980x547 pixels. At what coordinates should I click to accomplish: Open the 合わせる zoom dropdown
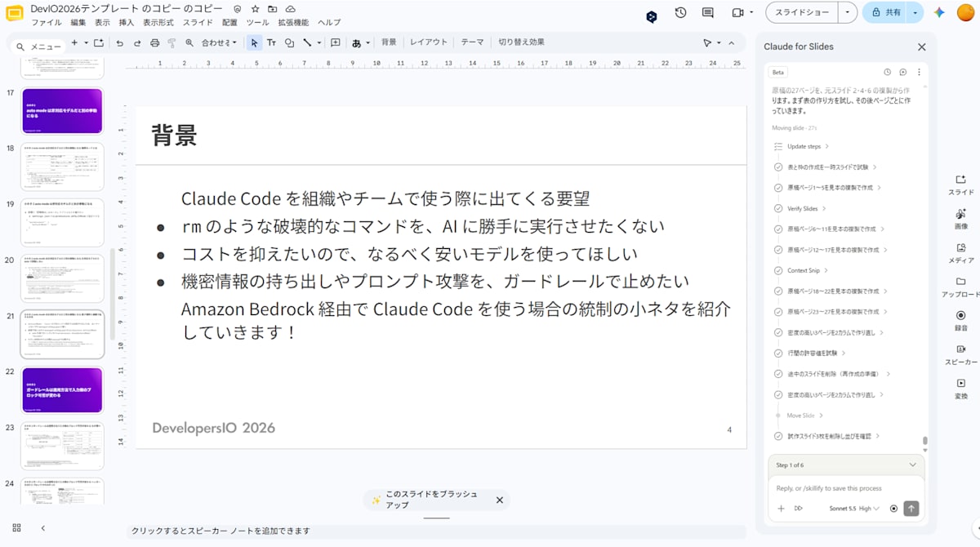coord(220,42)
